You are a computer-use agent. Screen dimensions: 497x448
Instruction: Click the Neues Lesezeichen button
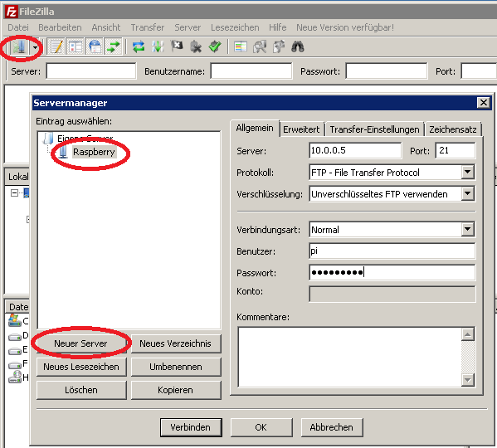point(81,367)
